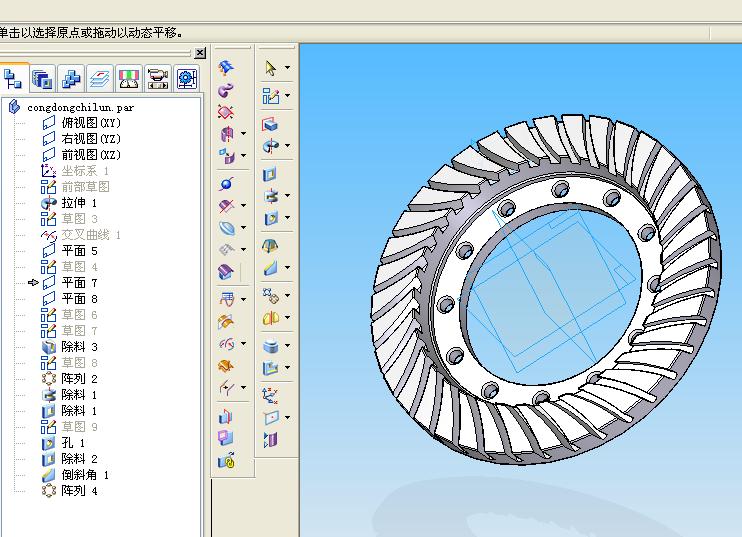Click the Intersection Point sphere icon
The image size is (742, 537).
[x=226, y=184]
